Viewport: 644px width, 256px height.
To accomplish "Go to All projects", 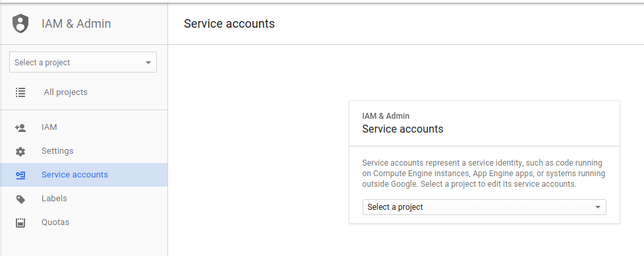I will click(x=84, y=92).
